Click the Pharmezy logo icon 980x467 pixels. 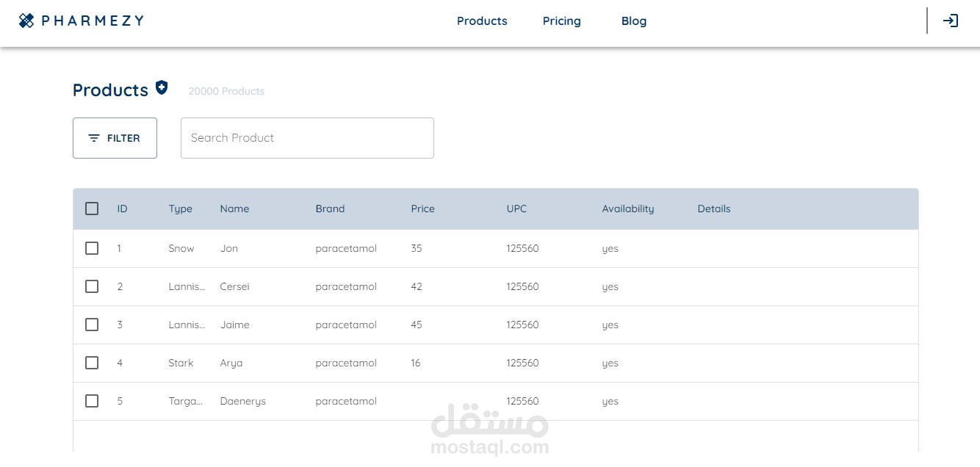point(26,21)
